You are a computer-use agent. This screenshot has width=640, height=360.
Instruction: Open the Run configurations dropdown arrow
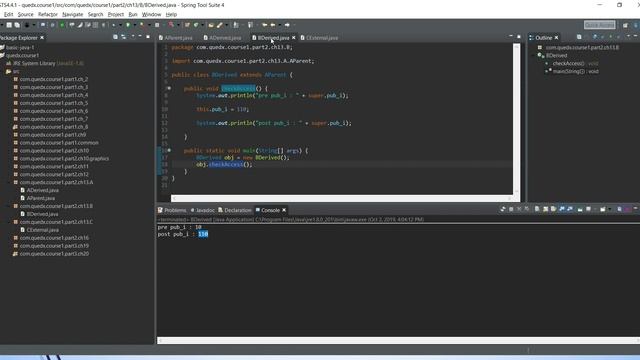(135, 25)
